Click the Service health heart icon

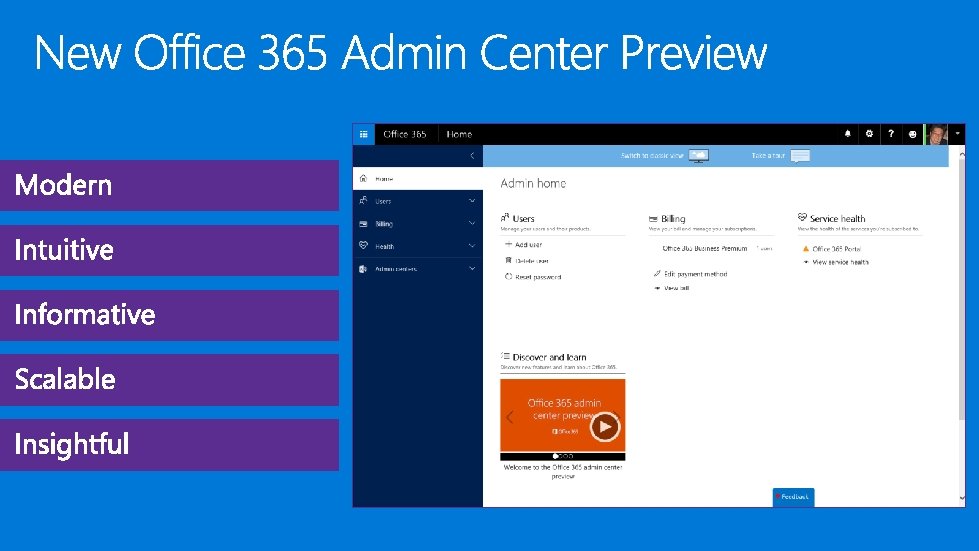tap(802, 217)
